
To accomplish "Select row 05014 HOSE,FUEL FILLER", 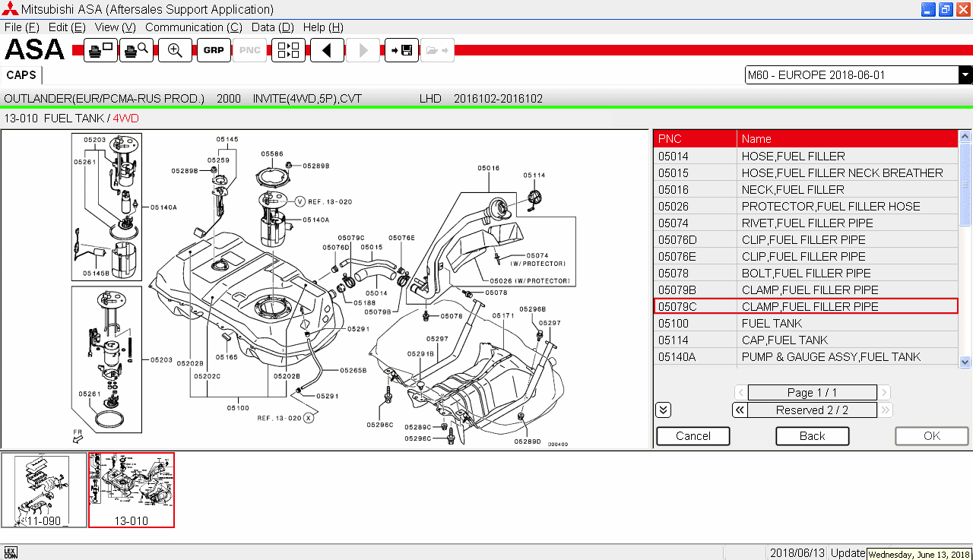I will [x=806, y=156].
